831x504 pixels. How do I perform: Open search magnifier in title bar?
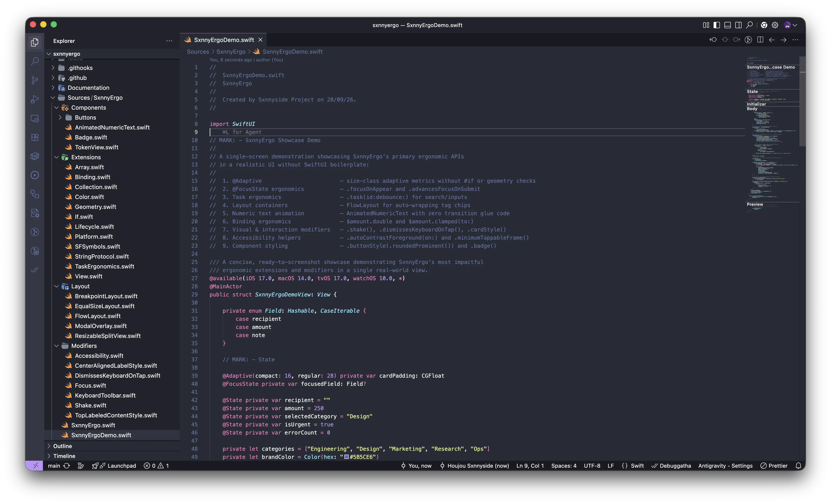pos(749,25)
